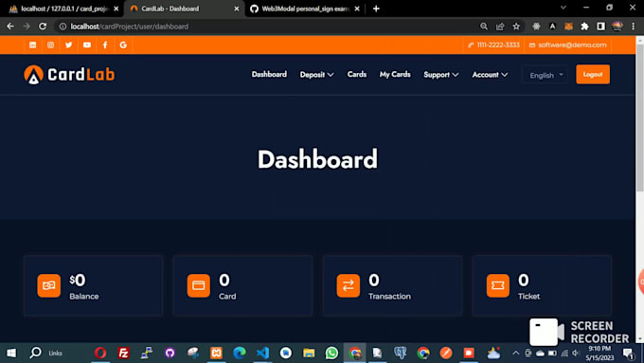Image resolution: width=644 pixels, height=363 pixels.
Task: Open the browser zoom magnifier icon
Action: pos(484,27)
